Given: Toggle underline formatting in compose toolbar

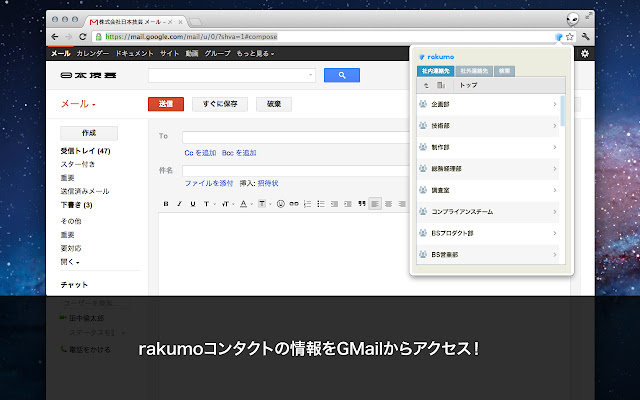Looking at the screenshot, I should (193, 204).
